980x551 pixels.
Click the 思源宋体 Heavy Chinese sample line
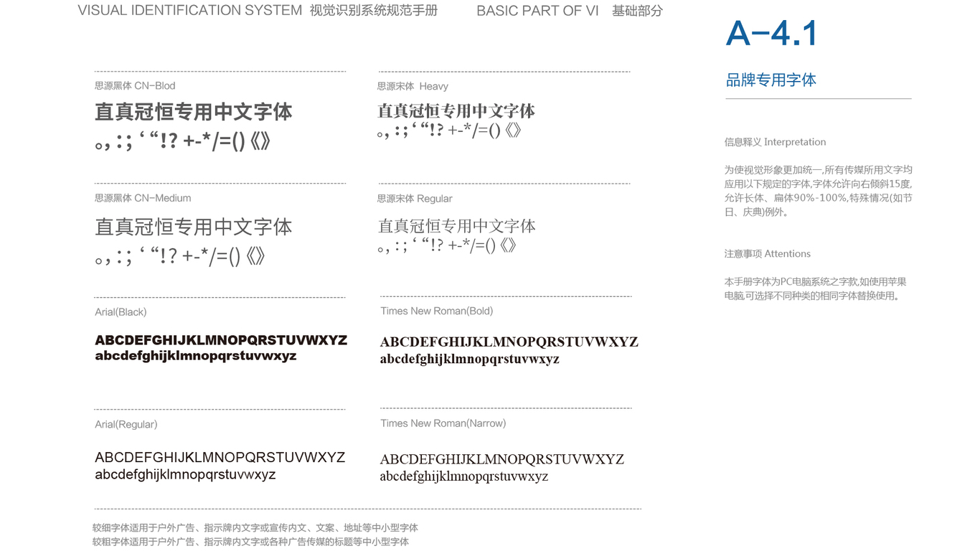pos(456,111)
